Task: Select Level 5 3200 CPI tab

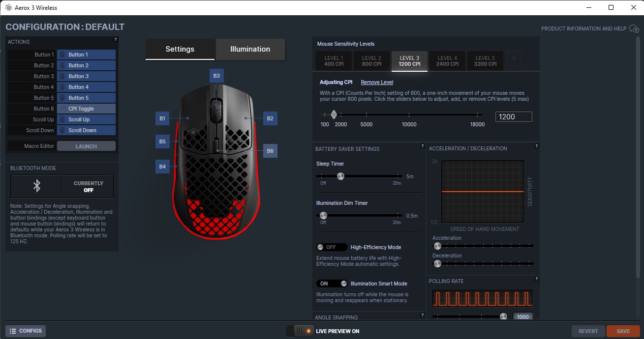Action: point(485,61)
